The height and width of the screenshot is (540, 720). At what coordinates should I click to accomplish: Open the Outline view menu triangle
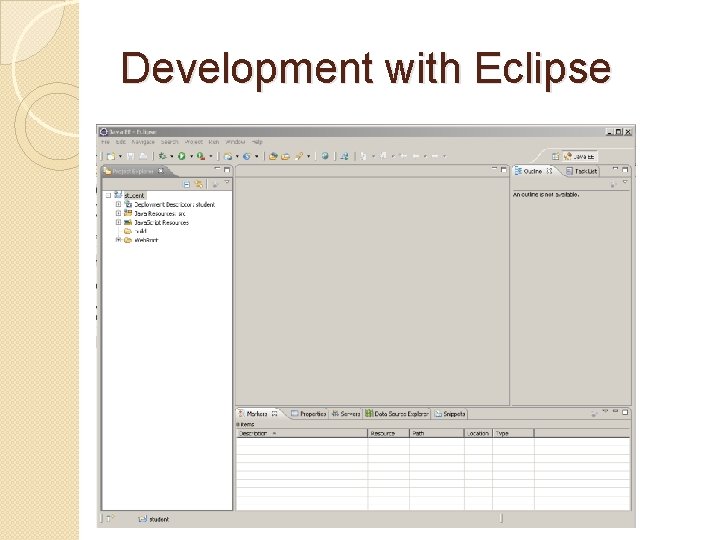pos(625,183)
